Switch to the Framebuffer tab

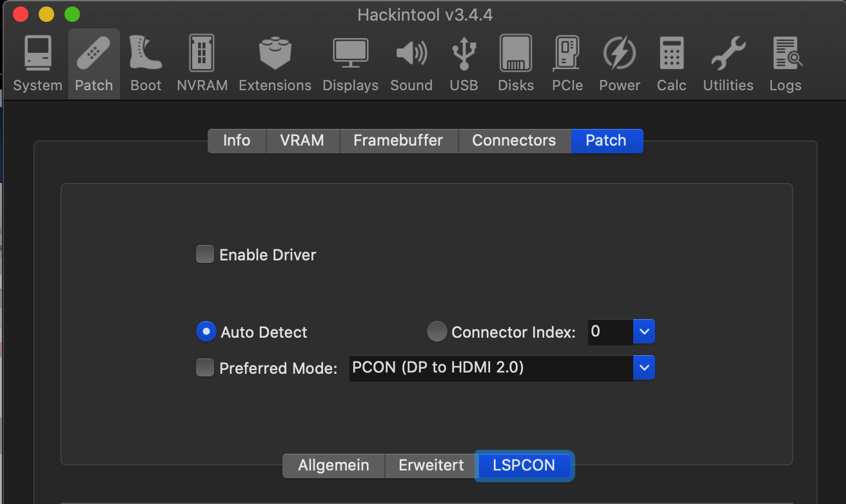pos(398,141)
